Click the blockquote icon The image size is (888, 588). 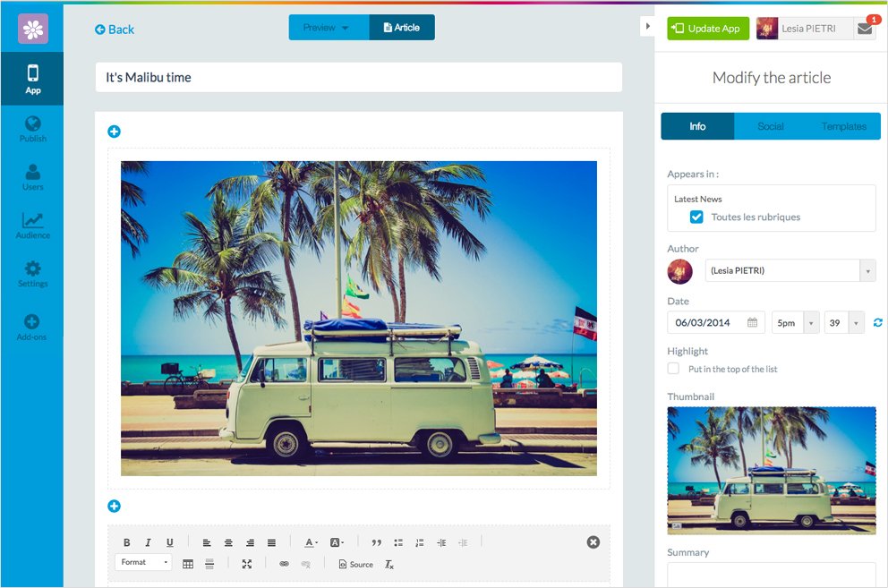(x=376, y=542)
